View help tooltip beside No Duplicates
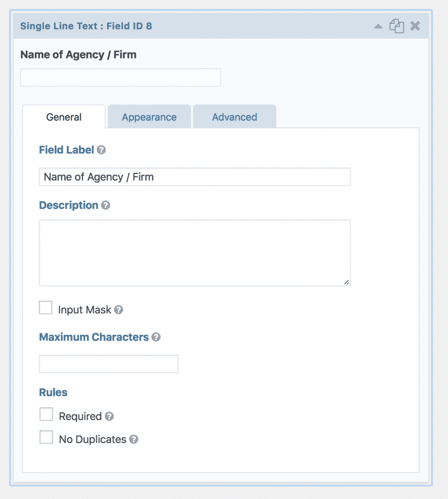The height and width of the screenshot is (499, 448). coord(134,440)
